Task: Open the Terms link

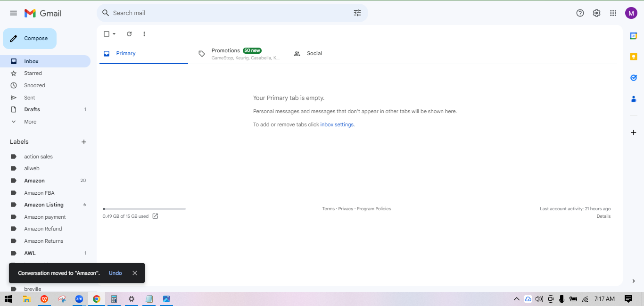Action: click(x=328, y=209)
